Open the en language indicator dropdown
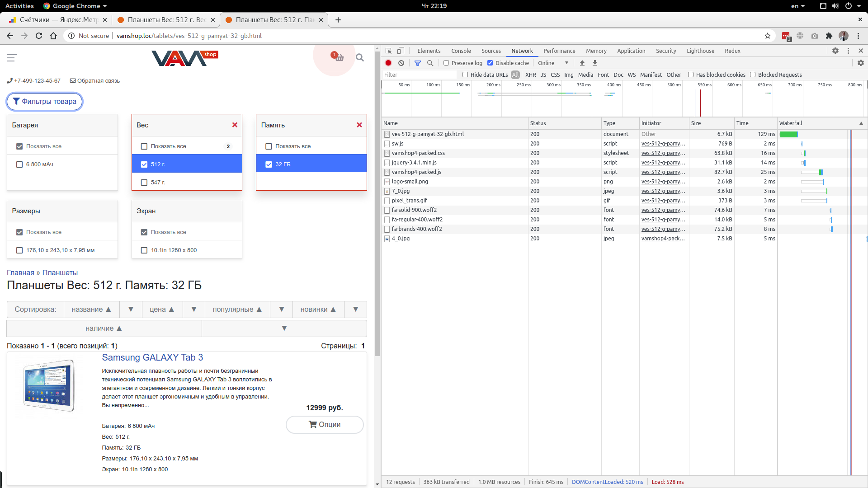The height and width of the screenshot is (488, 868). pos(798,6)
